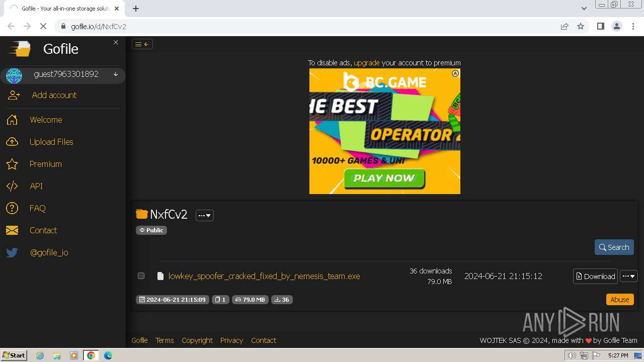Open lowkey_spoofer_cracked_fixed_by_nemesis_team.exe file link
The width and height of the screenshot is (644, 362).
coord(264,276)
